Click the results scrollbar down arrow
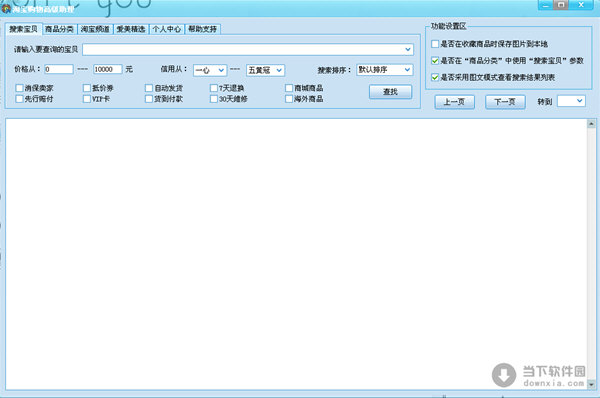The image size is (600, 398). pos(591,384)
